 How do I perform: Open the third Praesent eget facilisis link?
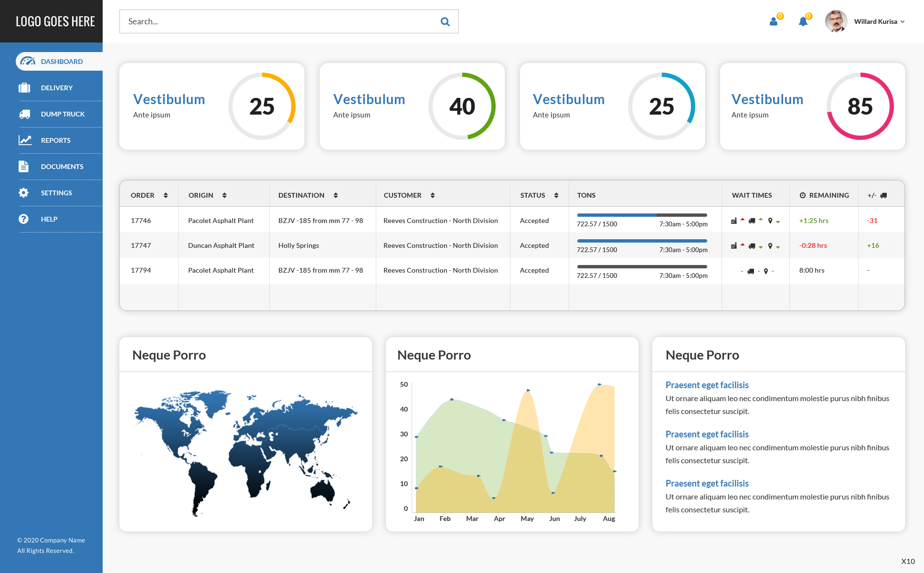coord(707,483)
